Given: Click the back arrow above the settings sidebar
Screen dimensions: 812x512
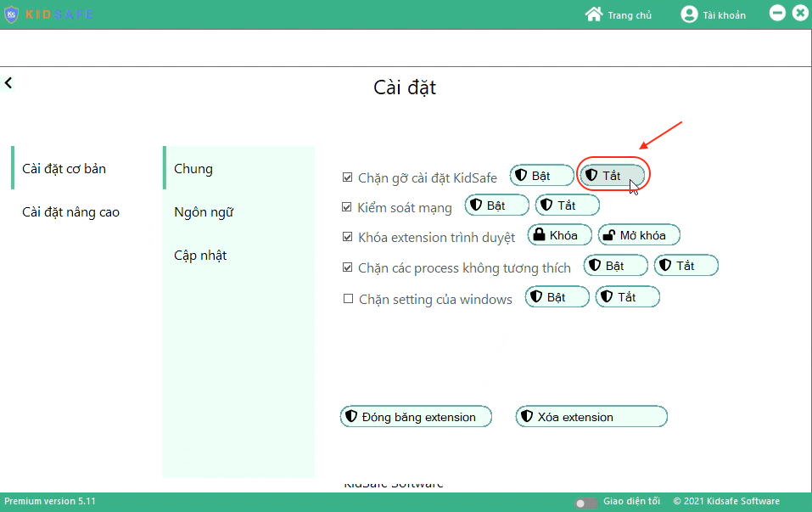Looking at the screenshot, I should pos(8,82).
